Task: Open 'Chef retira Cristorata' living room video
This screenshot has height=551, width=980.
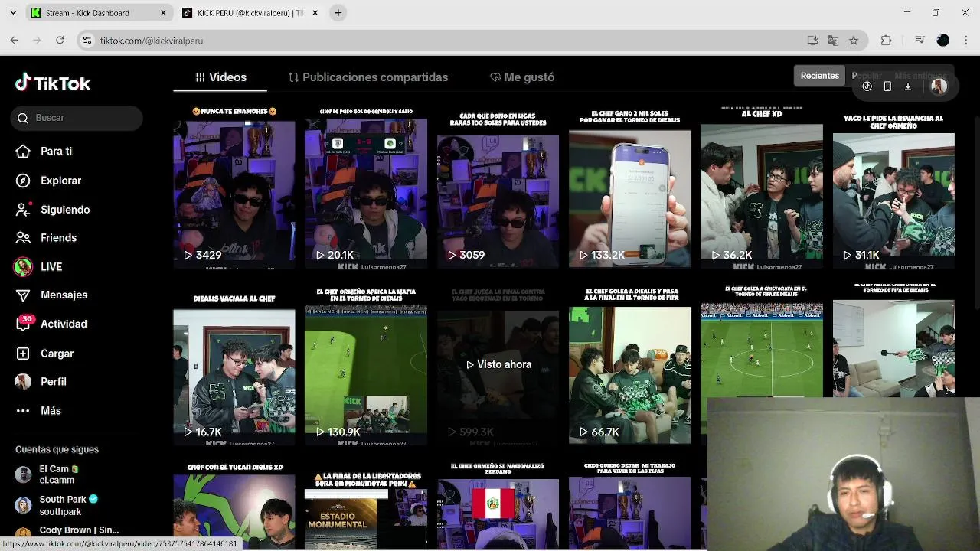Action: click(893, 341)
